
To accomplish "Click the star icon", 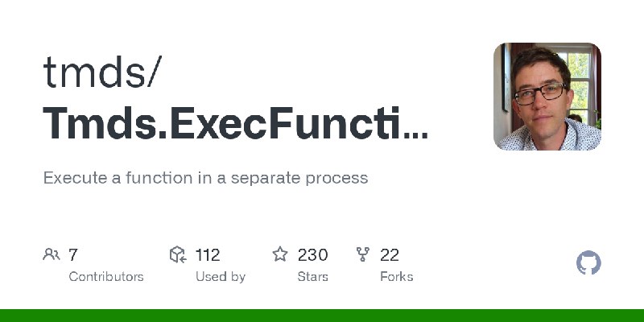I will point(280,254).
